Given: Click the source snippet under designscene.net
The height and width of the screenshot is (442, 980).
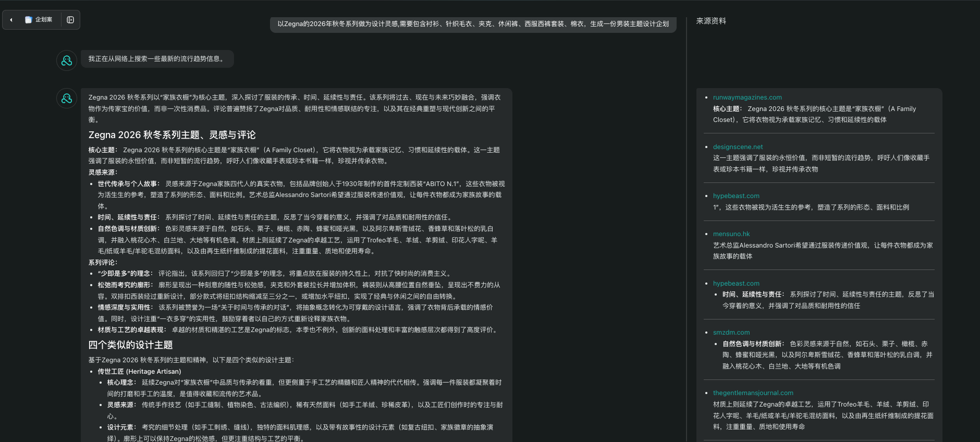Looking at the screenshot, I should point(821,164).
